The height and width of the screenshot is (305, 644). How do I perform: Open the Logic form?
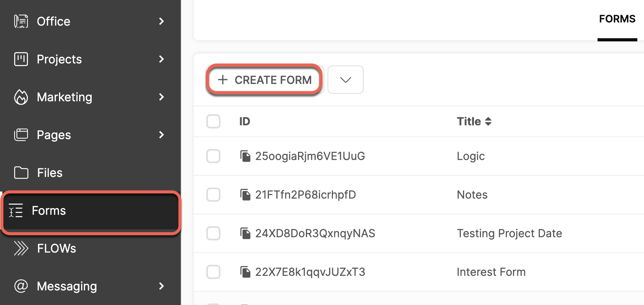click(x=471, y=156)
